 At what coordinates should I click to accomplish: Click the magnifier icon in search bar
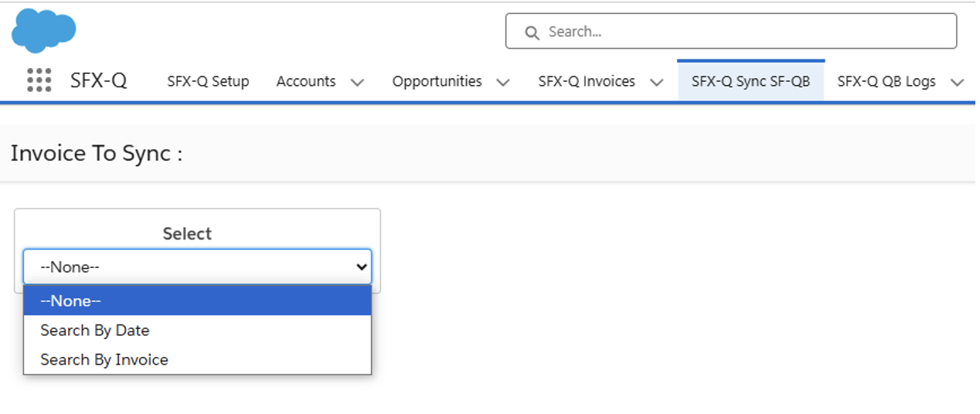pos(531,32)
